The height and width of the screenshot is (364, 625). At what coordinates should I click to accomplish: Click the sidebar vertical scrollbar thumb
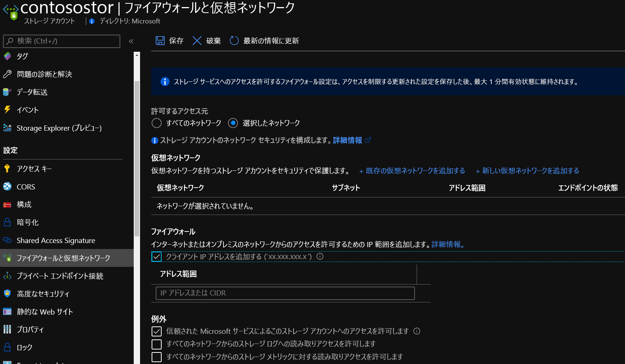point(137,158)
